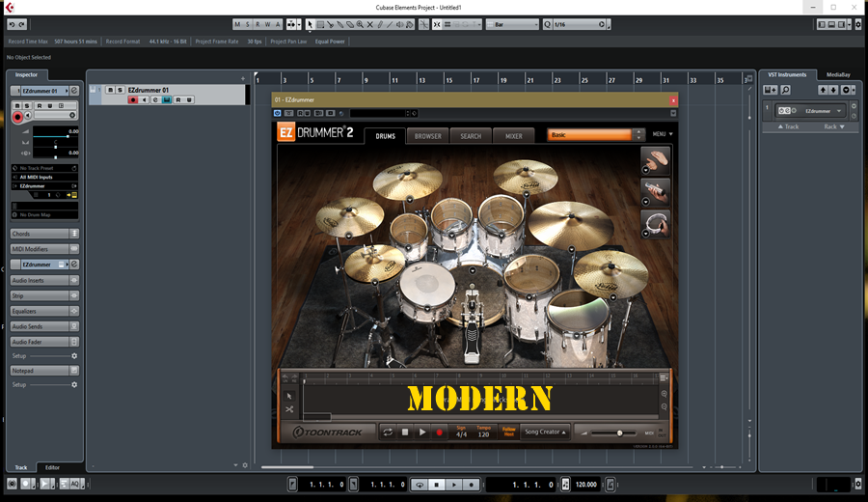This screenshot has height=502, width=868.
Task: Toggle Snap on/off button in toolbar
Action: (x=437, y=24)
